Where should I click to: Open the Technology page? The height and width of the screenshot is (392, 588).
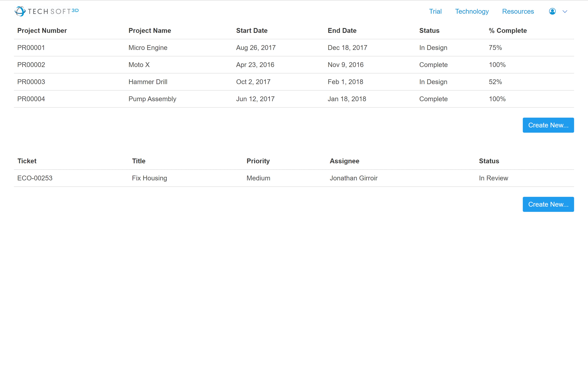[472, 11]
